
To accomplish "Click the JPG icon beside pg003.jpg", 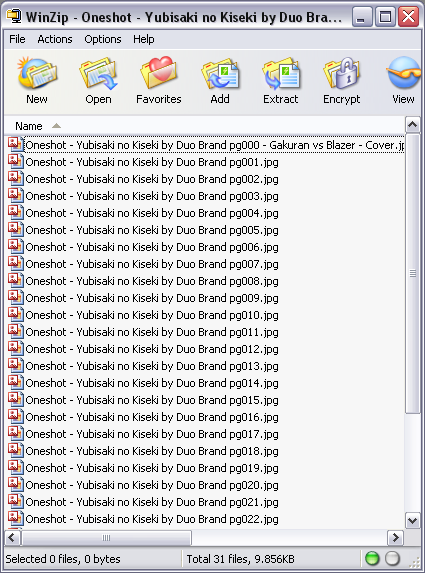I will [x=16, y=196].
